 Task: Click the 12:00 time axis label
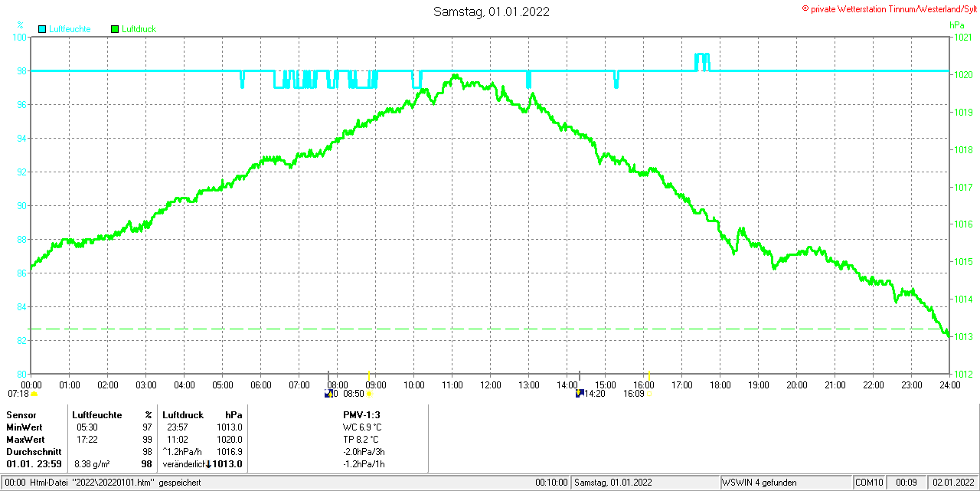[491, 385]
